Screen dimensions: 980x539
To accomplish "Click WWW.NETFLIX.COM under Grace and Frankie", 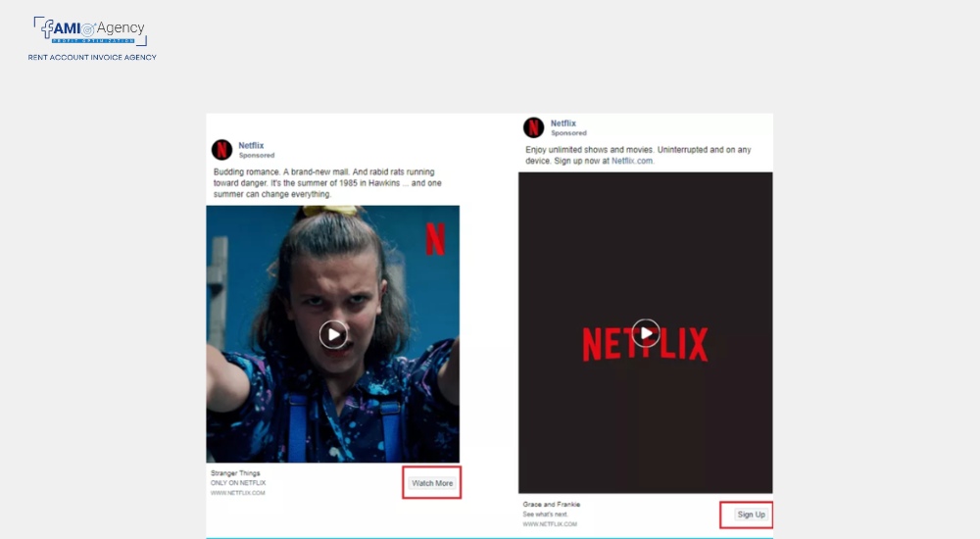I will click(x=550, y=524).
